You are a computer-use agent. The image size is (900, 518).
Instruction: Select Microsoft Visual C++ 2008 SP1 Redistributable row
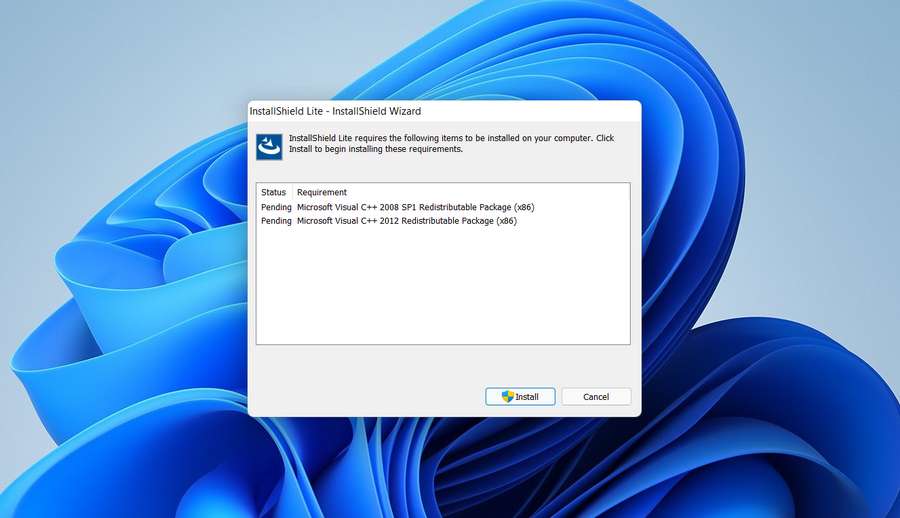443,207
